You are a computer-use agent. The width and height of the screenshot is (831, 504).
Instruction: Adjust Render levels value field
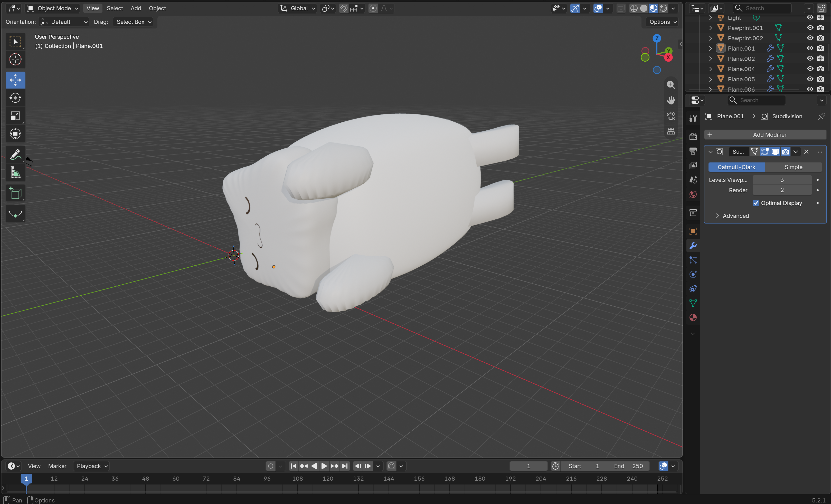point(782,190)
